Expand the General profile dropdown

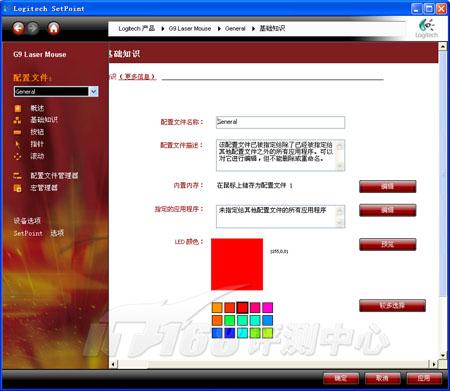click(94, 91)
